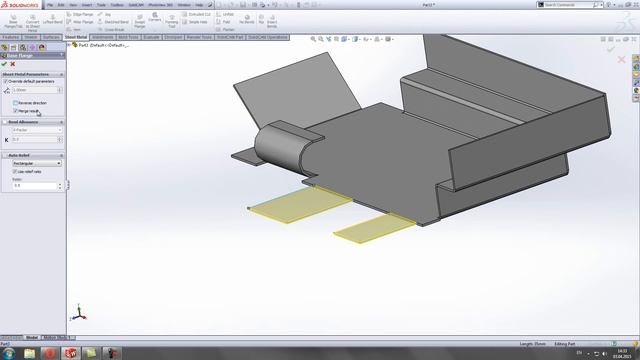
Task: Select the Simple Hole tool
Action: pyautogui.click(x=194, y=22)
